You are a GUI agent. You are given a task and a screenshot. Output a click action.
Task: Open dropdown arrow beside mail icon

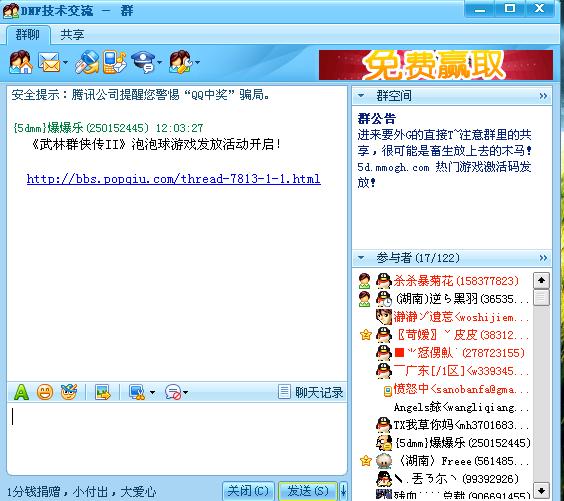tap(65, 63)
